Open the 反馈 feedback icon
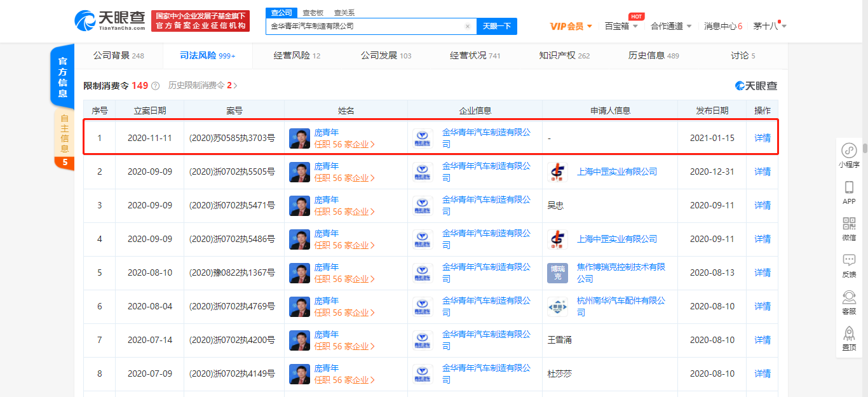868x397 pixels. pyautogui.click(x=849, y=260)
